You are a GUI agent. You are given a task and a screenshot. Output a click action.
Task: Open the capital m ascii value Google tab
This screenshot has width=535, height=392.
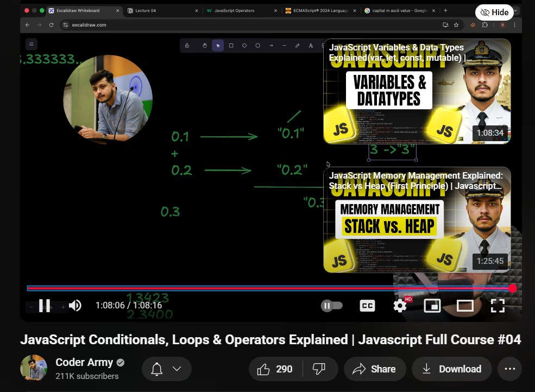click(400, 10)
